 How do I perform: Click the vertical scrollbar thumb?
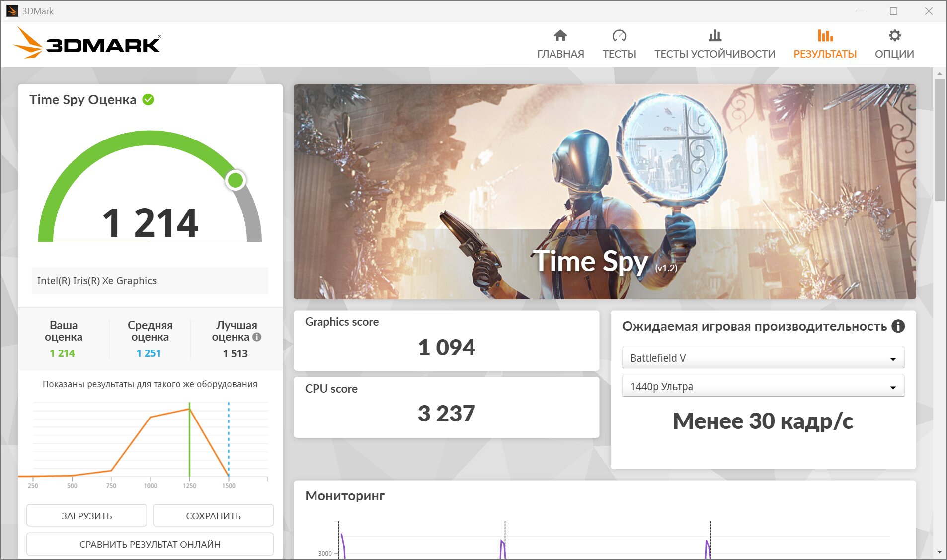pyautogui.click(x=939, y=140)
